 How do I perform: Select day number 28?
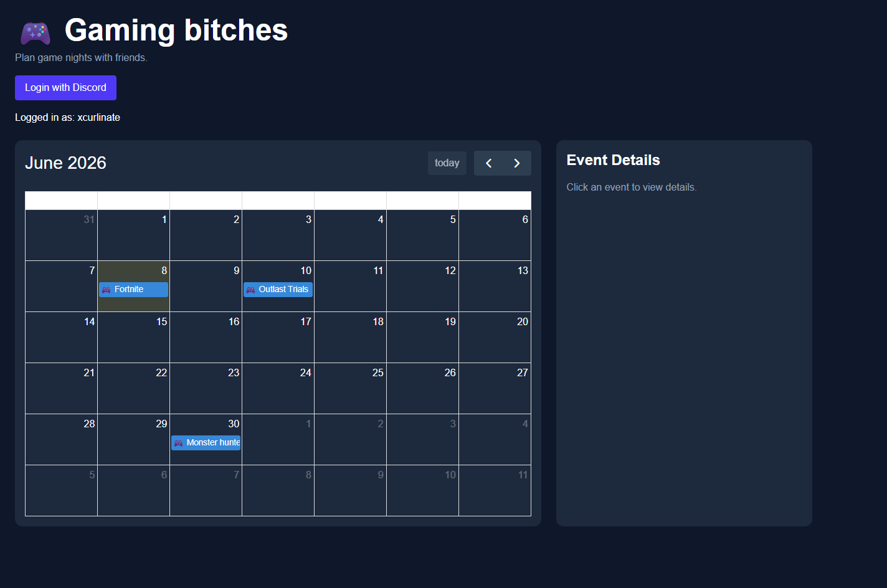pos(90,424)
